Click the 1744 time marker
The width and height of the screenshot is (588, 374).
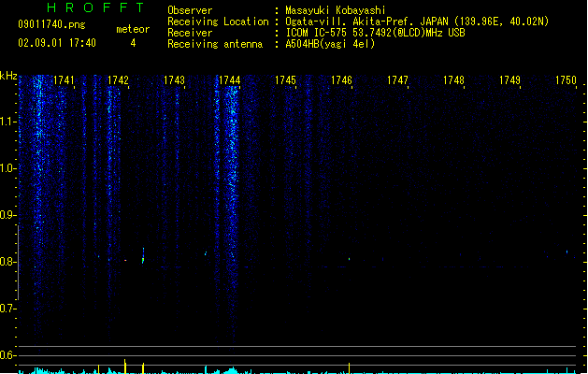pos(230,80)
